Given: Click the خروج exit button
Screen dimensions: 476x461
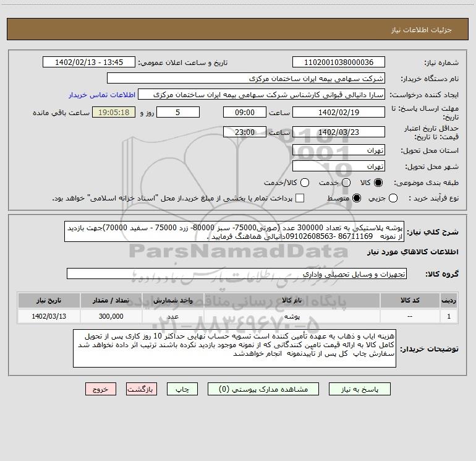Looking at the screenshot, I should (101, 389).
